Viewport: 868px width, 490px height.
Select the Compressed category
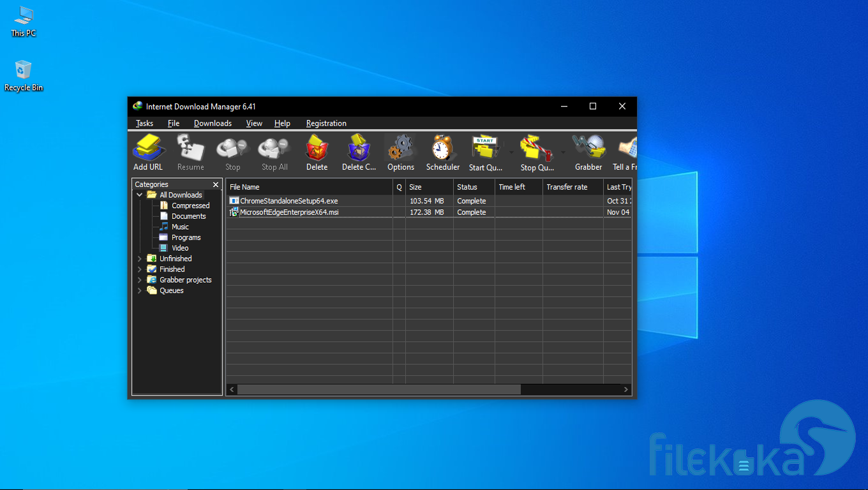tap(190, 205)
